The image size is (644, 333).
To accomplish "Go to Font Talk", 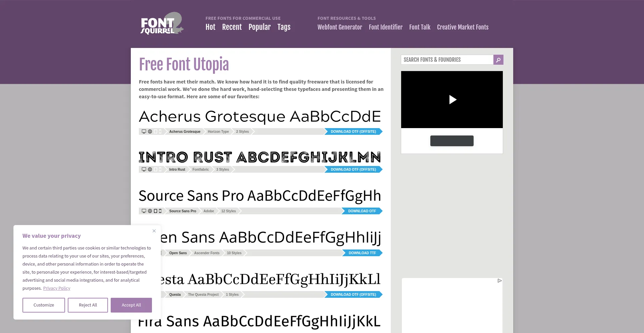I will 420,27.
